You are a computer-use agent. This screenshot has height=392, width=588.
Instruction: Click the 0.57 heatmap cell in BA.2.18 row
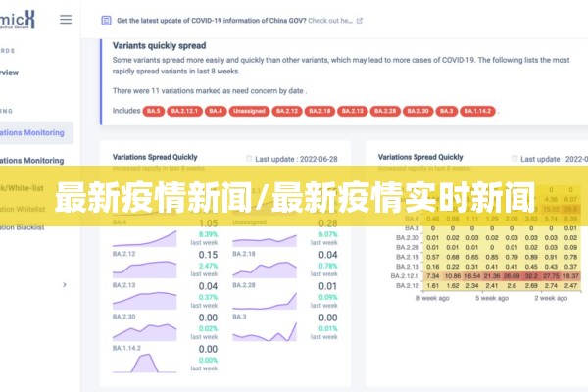pos(433,257)
